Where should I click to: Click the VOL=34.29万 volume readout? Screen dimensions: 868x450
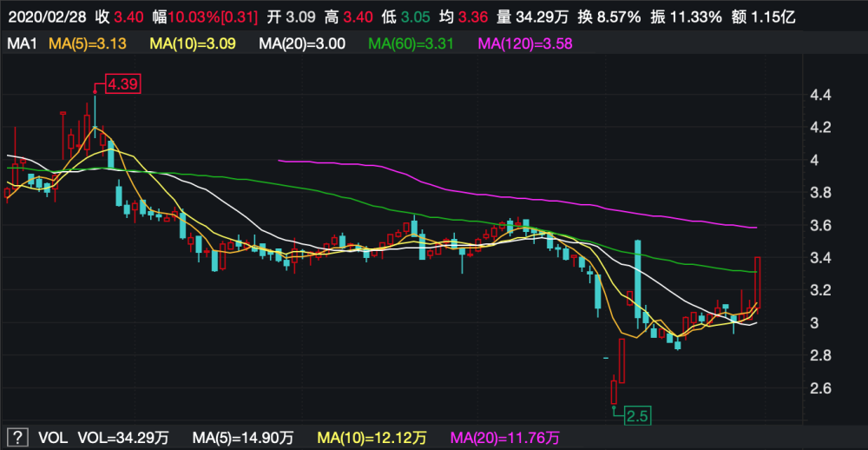(x=124, y=437)
